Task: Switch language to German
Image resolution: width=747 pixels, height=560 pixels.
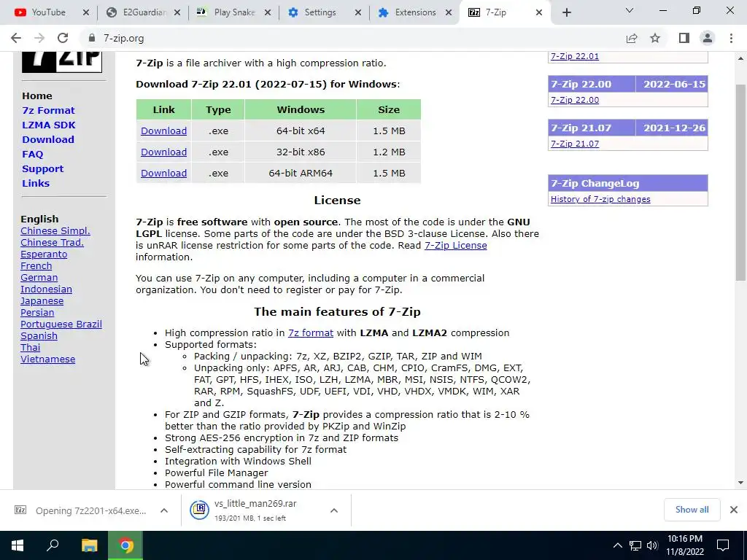Action: tap(39, 278)
